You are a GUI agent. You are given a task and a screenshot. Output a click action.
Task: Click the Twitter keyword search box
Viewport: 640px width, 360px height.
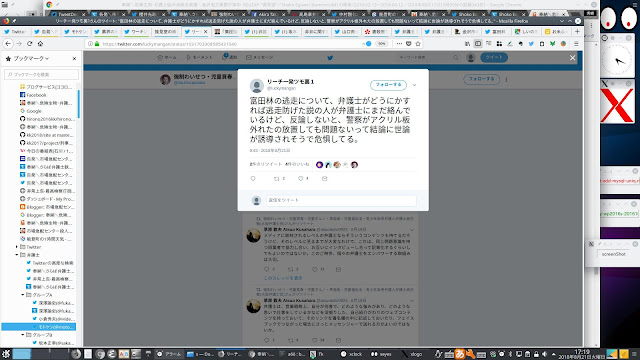pos(429,58)
